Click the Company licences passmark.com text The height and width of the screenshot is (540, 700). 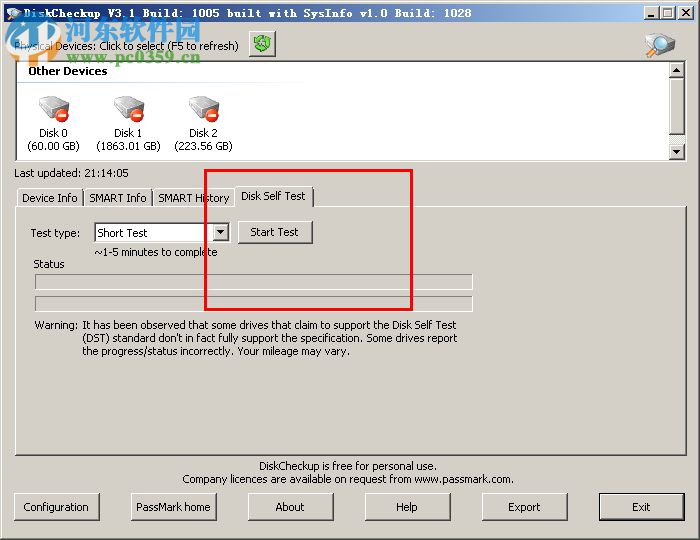click(348, 479)
